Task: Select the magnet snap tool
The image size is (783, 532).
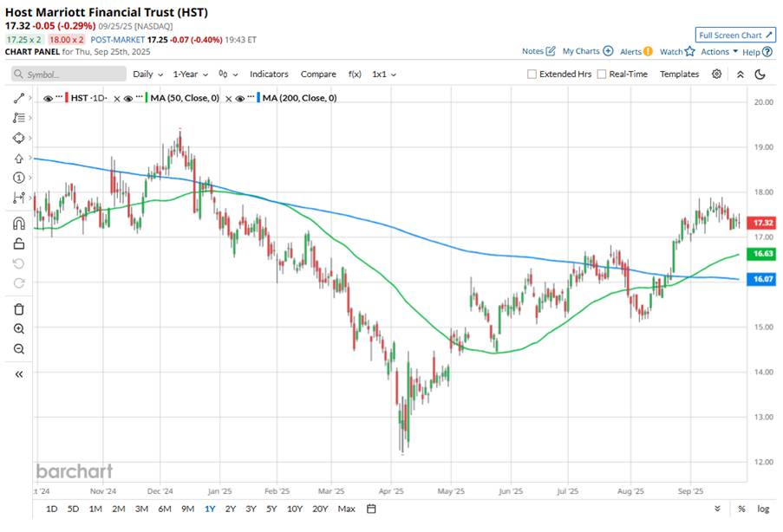Action: [19, 224]
